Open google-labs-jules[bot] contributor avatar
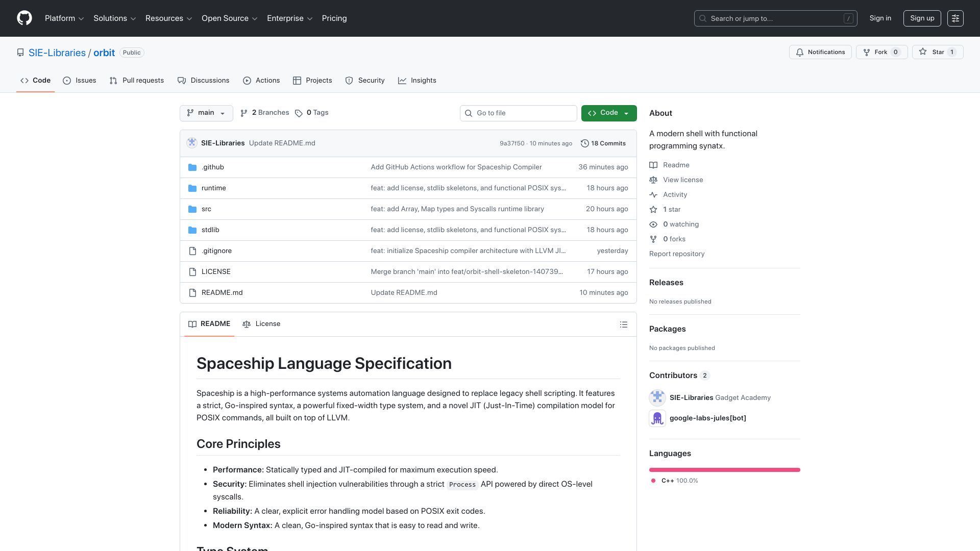Viewport: 980px width, 551px height. (657, 418)
